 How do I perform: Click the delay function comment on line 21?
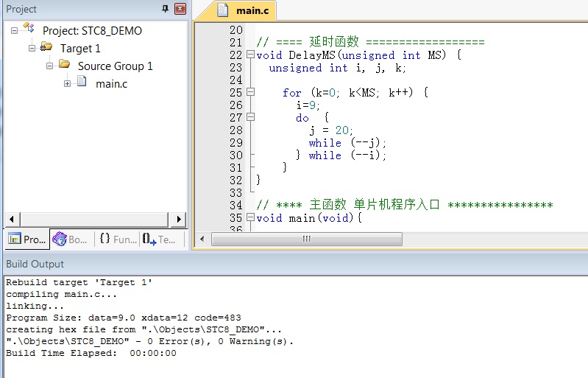(x=370, y=42)
